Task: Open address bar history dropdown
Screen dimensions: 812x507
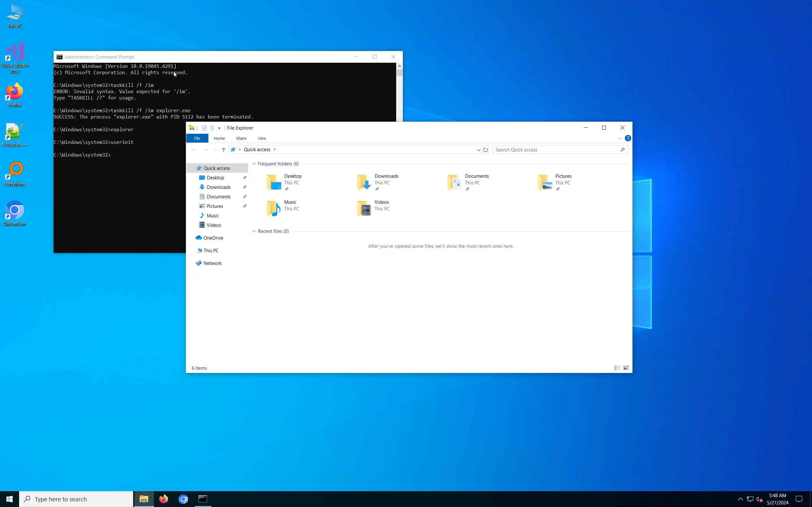Action: click(478, 150)
